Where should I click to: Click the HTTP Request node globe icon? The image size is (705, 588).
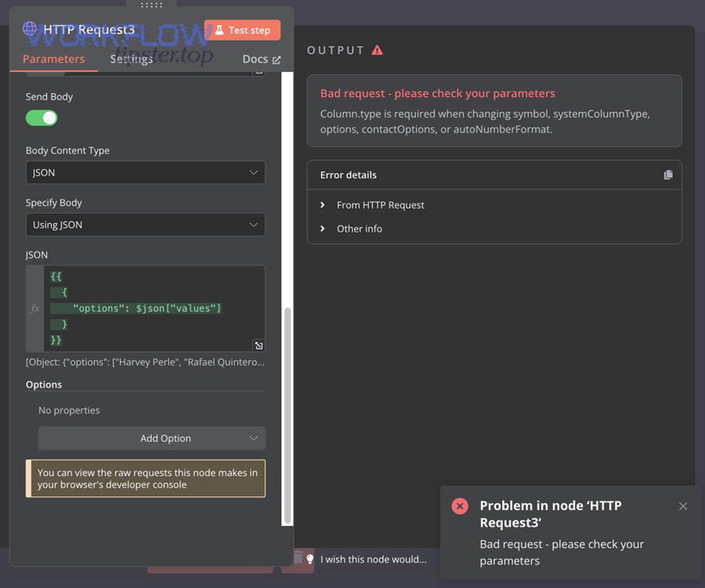point(30,29)
